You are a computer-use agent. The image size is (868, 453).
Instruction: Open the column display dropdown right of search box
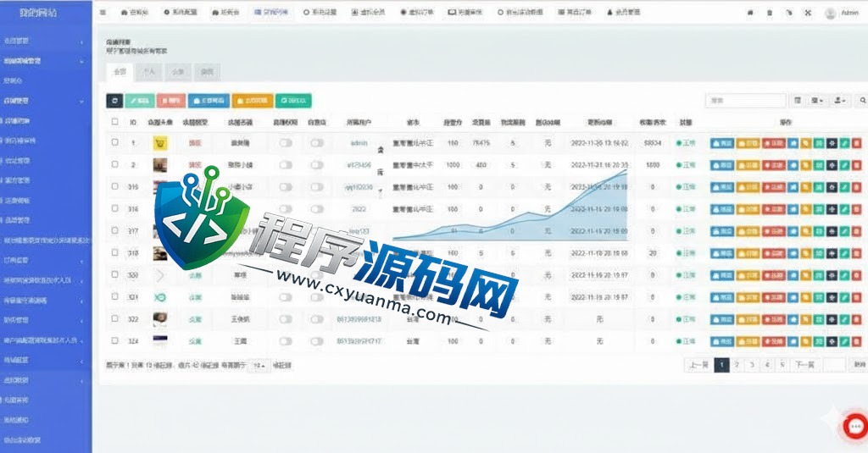point(817,101)
